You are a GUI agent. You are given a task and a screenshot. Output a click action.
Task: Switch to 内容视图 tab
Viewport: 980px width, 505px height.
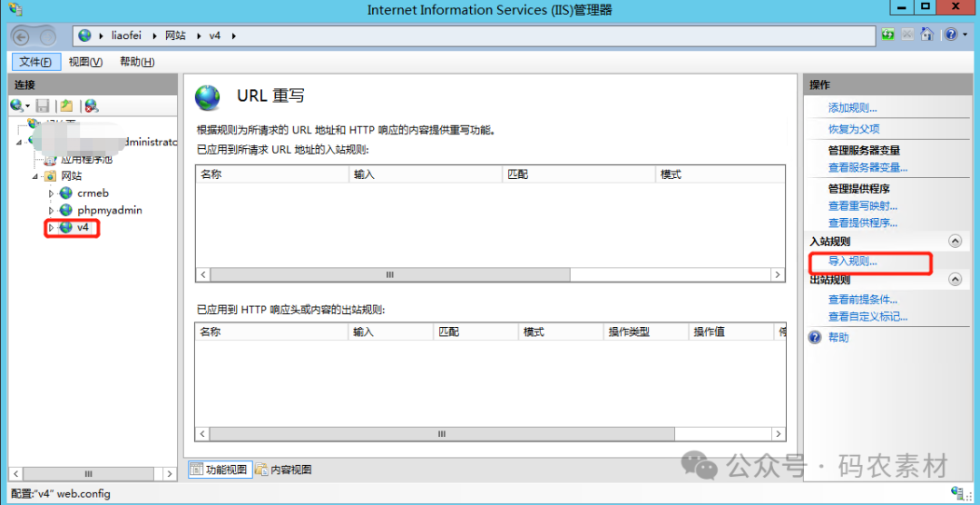(283, 470)
